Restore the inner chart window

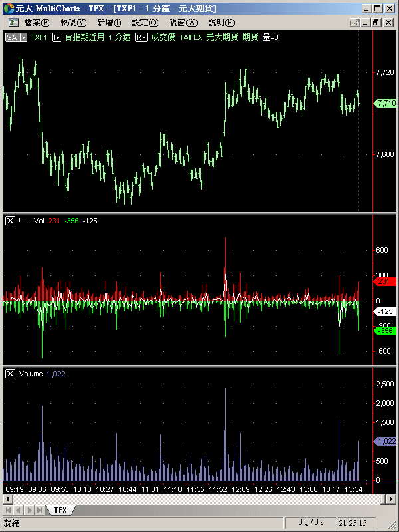(376, 23)
